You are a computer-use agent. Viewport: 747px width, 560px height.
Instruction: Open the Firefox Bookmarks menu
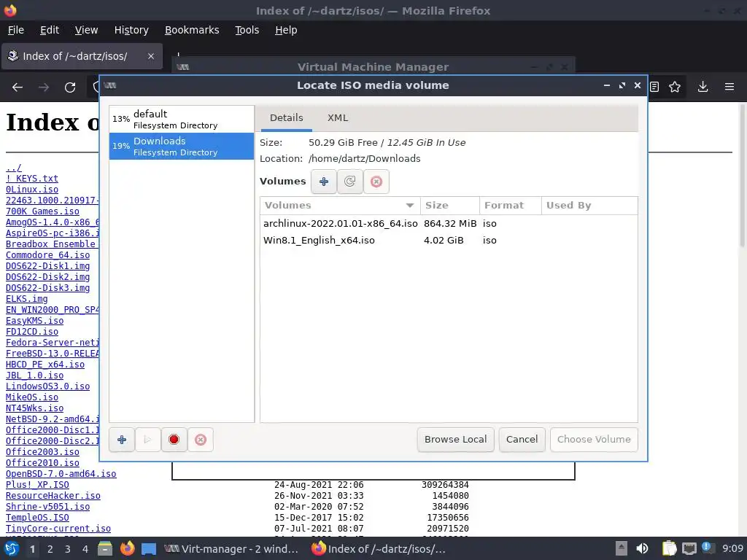192,30
